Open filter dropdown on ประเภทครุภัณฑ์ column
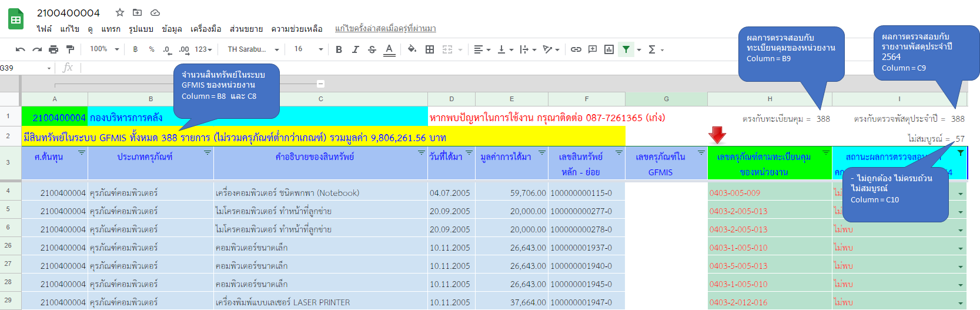The height and width of the screenshot is (310, 980). click(208, 153)
